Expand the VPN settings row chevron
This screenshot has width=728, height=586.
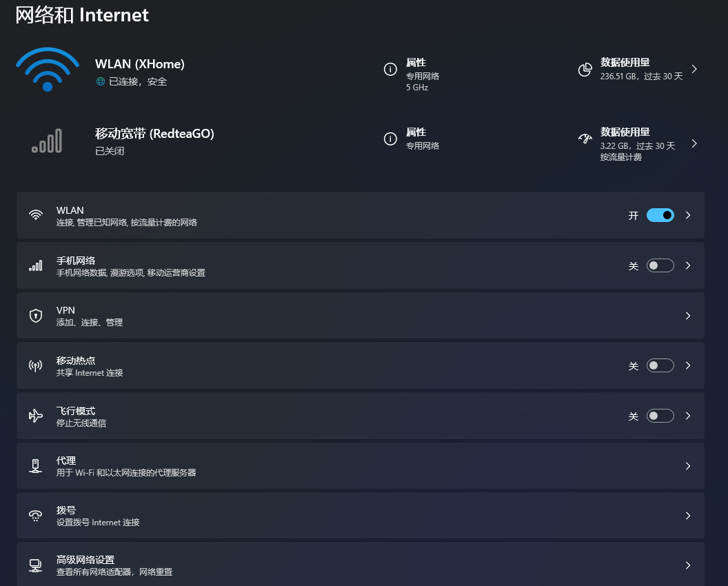click(687, 315)
